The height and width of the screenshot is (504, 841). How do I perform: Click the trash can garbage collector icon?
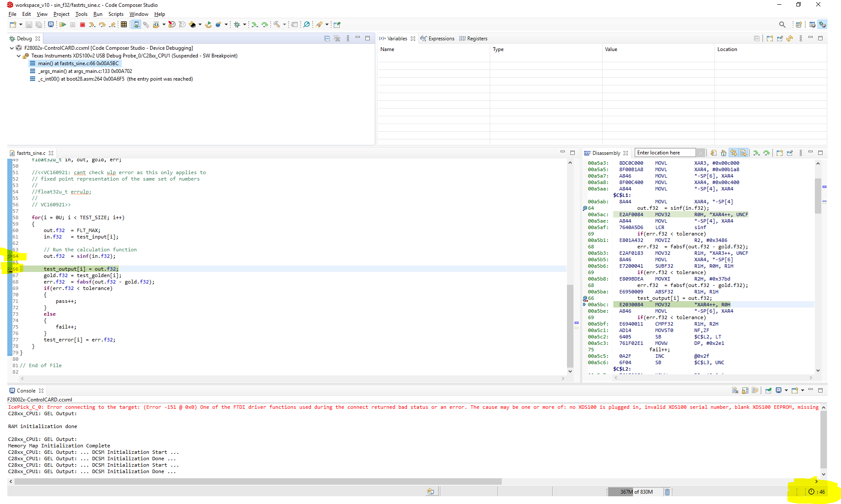(667, 492)
